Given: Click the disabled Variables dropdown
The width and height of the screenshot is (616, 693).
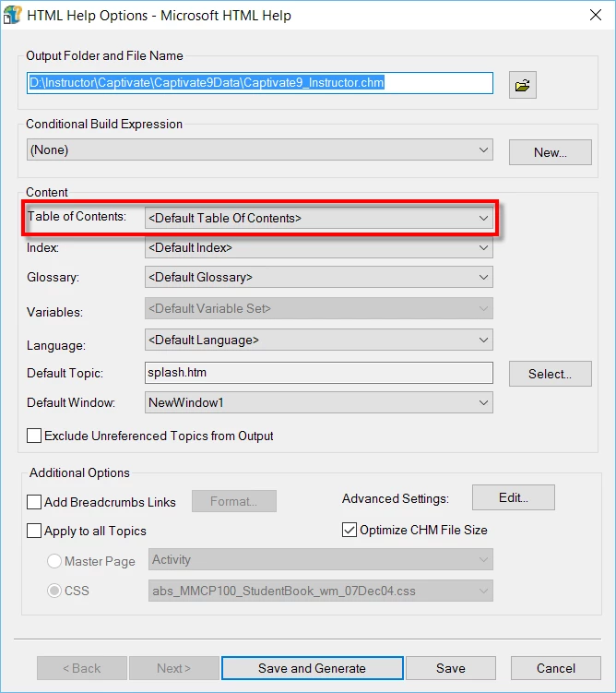Looking at the screenshot, I should click(x=319, y=308).
